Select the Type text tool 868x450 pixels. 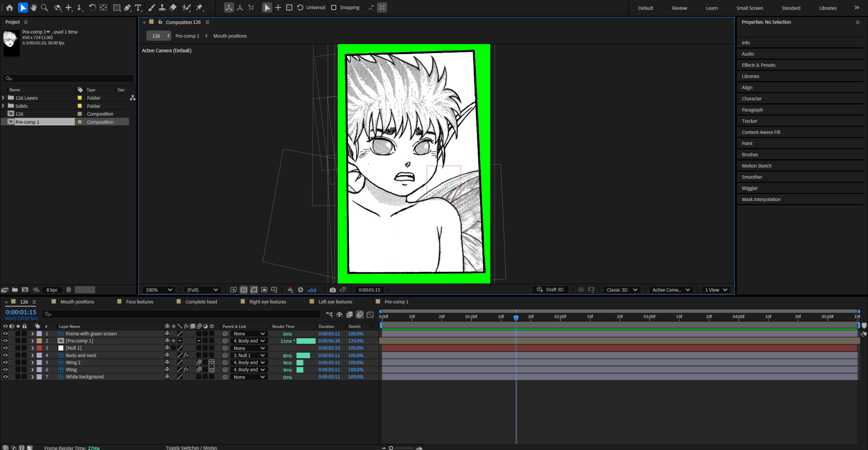[138, 7]
